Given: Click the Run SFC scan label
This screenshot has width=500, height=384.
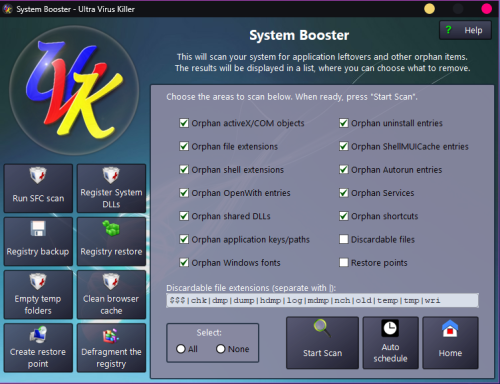Looking at the screenshot, I should click(x=38, y=198).
